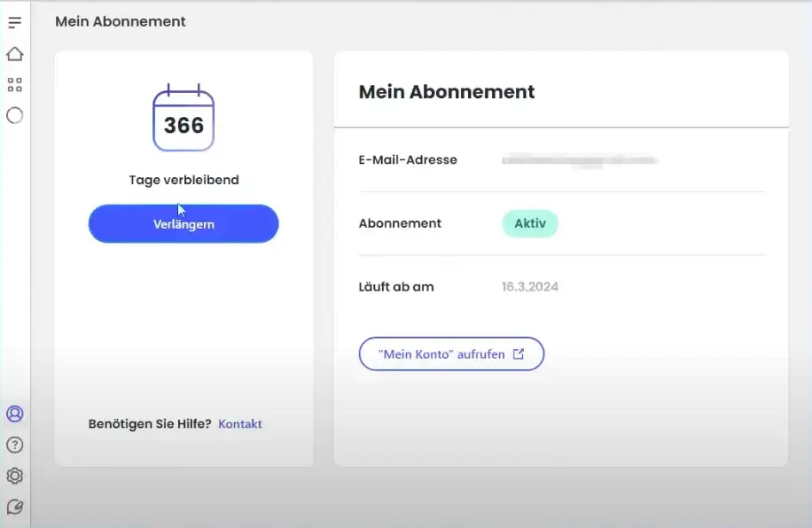812x528 pixels.
Task: Click the Läuft ab am label
Action: 396,286
